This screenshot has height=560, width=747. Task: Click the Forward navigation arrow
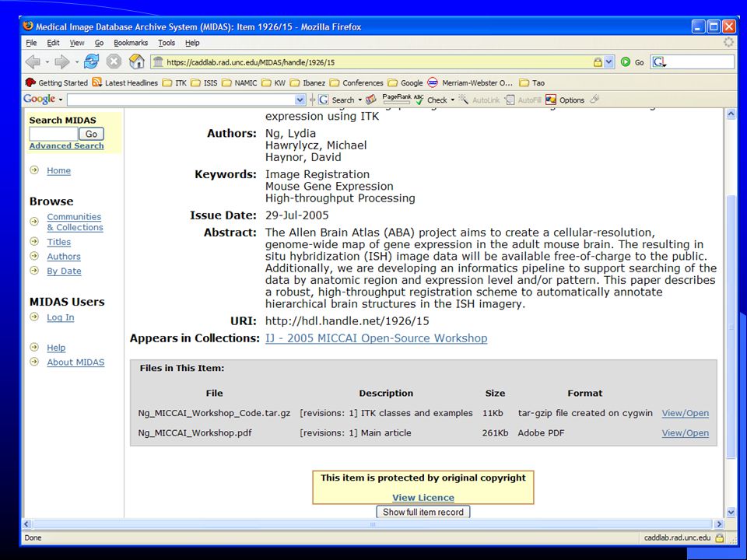coord(62,61)
